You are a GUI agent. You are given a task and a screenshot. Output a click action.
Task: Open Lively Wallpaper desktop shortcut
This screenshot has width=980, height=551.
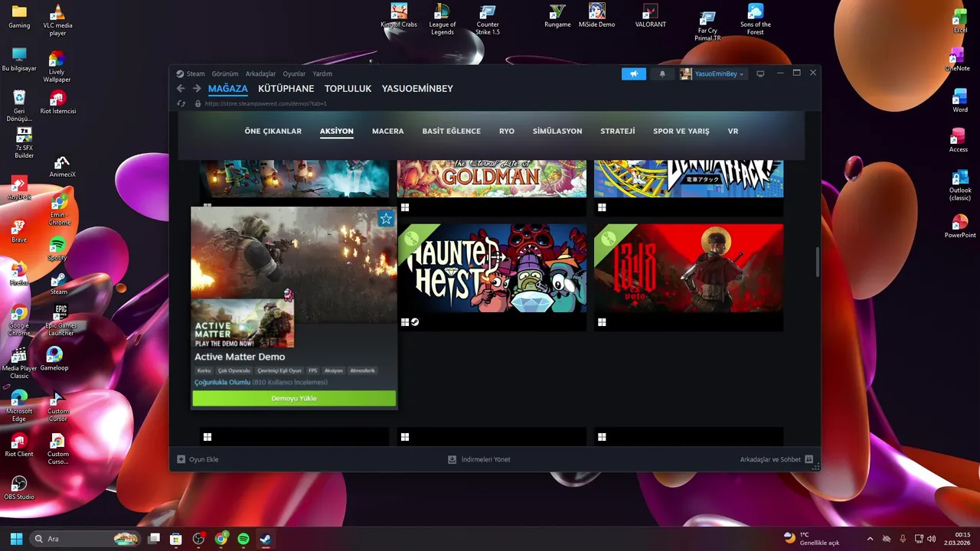pos(57,67)
